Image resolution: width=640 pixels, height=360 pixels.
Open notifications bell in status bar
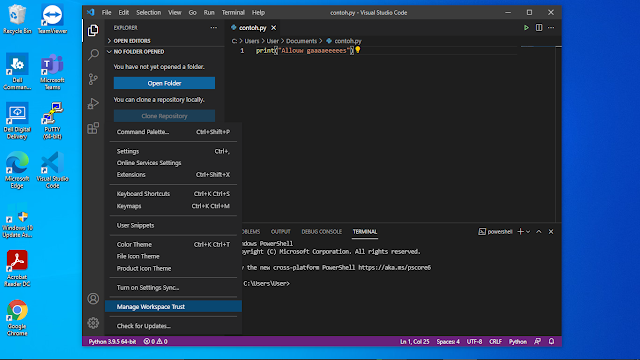point(551,341)
